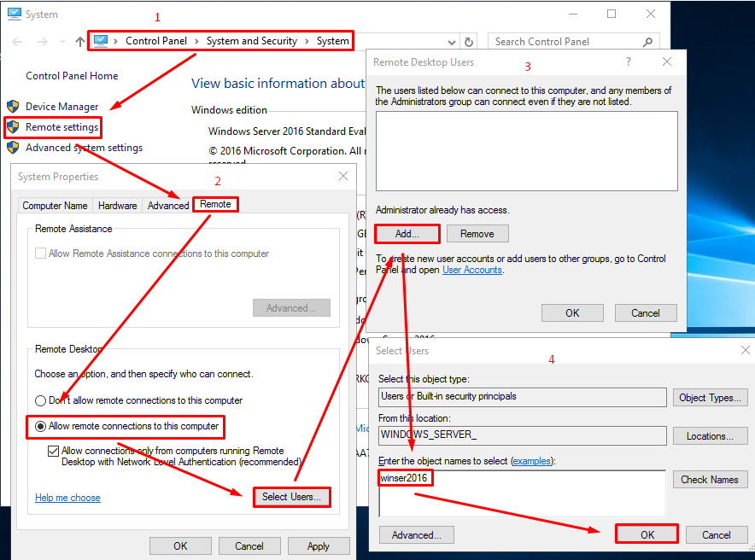Click the search magnifier icon
The image size is (755, 560).
(x=647, y=42)
